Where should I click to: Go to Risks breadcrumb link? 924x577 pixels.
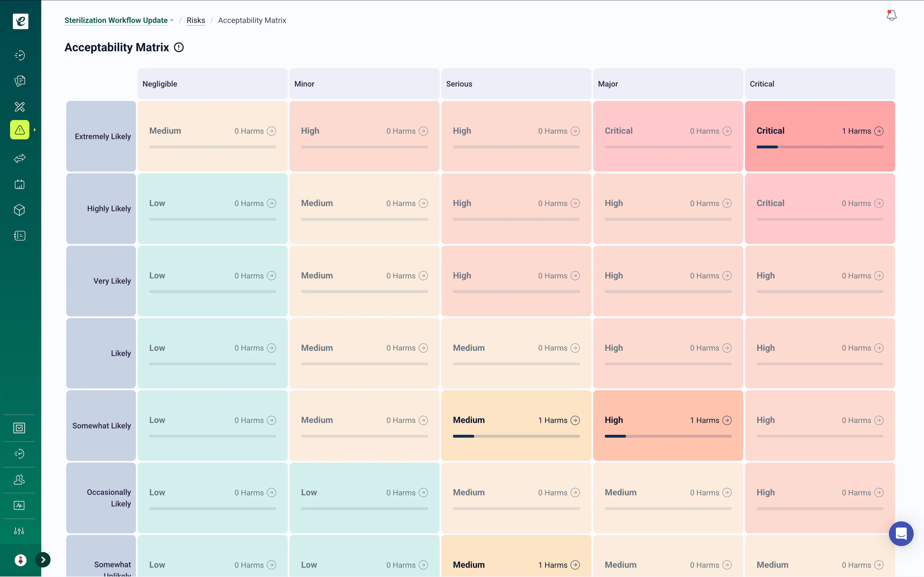coord(196,20)
